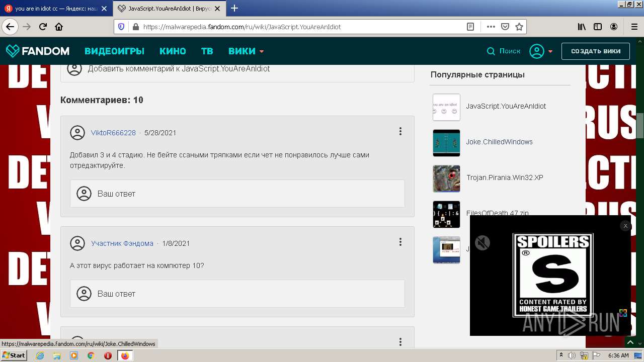The height and width of the screenshot is (362, 644).
Task: Go back with the browser back arrow
Action: 10,27
